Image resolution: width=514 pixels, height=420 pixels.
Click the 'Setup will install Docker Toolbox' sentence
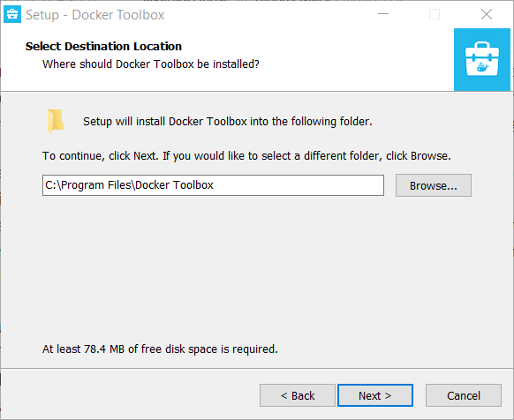tap(228, 122)
